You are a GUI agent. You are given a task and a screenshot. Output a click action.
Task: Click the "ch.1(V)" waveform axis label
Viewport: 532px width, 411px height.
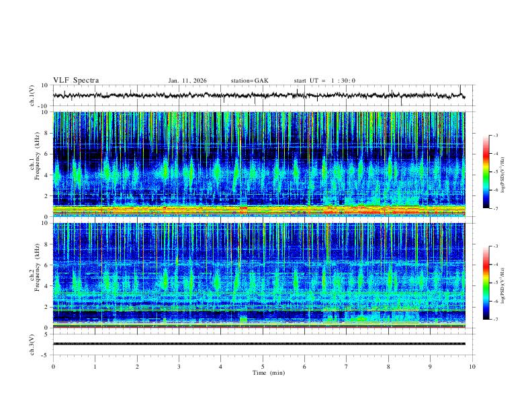tap(32, 95)
